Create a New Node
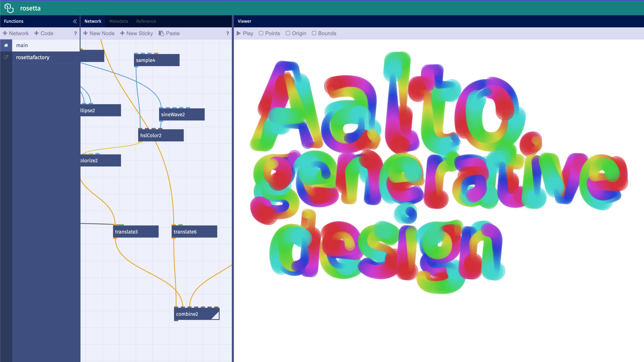 pyautogui.click(x=99, y=33)
